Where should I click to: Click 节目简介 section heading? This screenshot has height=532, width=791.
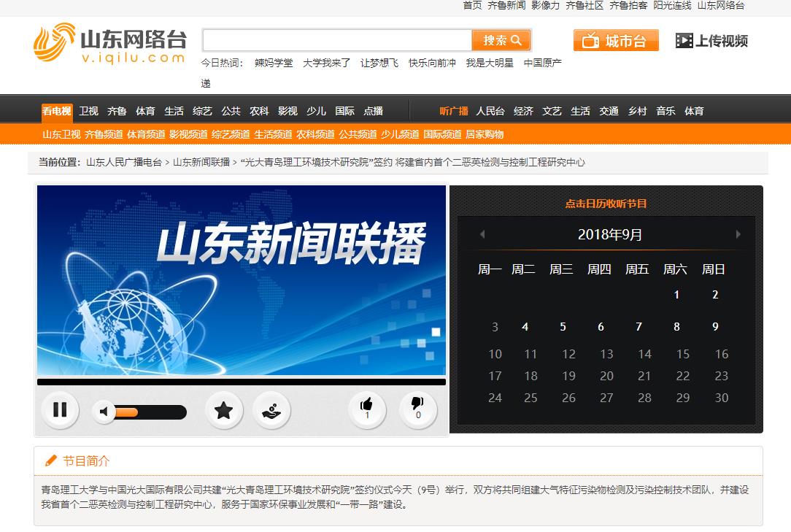tap(86, 460)
